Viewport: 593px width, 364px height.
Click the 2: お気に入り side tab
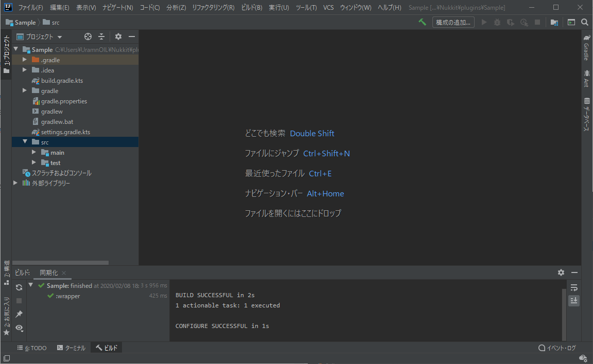pos(6,316)
